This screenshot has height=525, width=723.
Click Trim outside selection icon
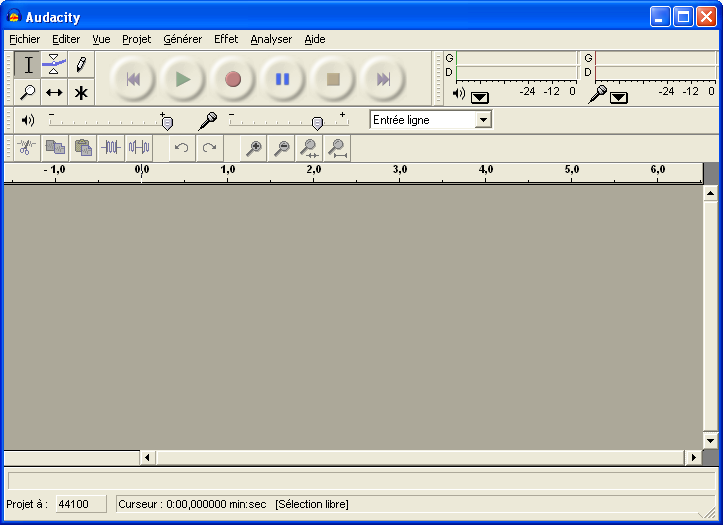point(111,148)
